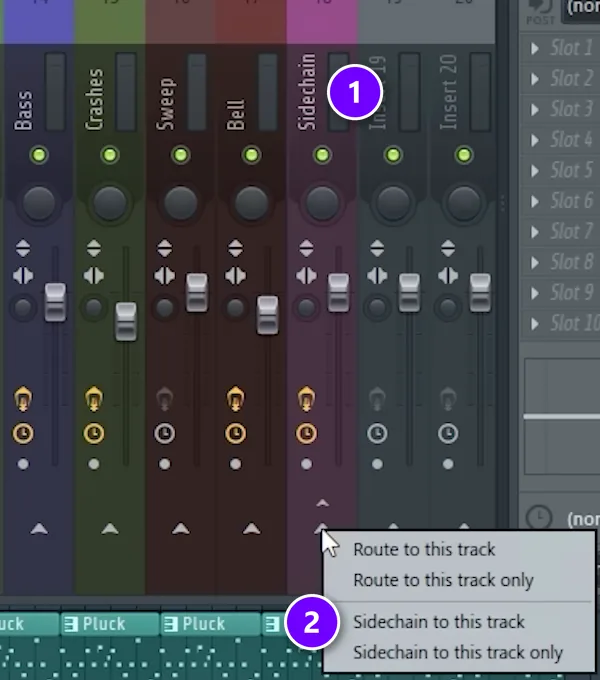Click the small dot below Bass clock icon

[23, 464]
